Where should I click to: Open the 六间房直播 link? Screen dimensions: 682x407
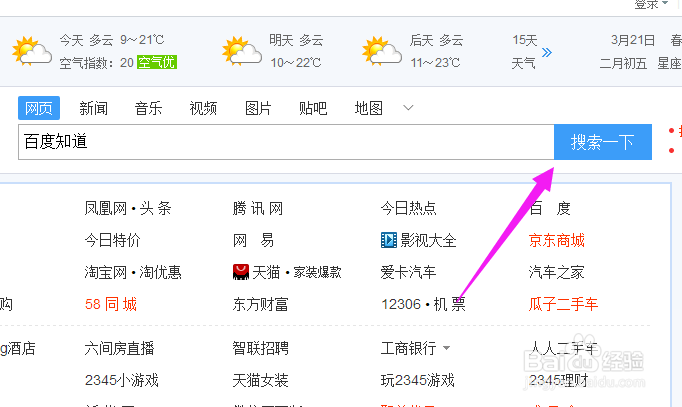[120, 348]
